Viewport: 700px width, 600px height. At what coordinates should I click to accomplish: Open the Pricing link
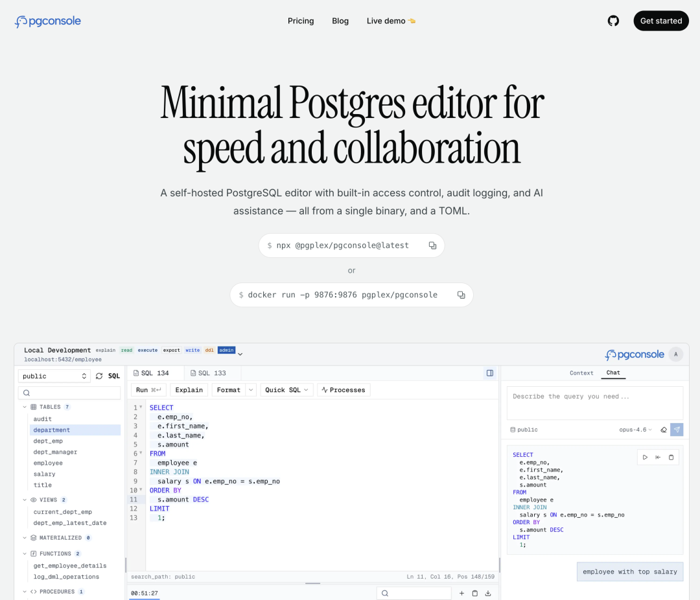click(x=301, y=21)
